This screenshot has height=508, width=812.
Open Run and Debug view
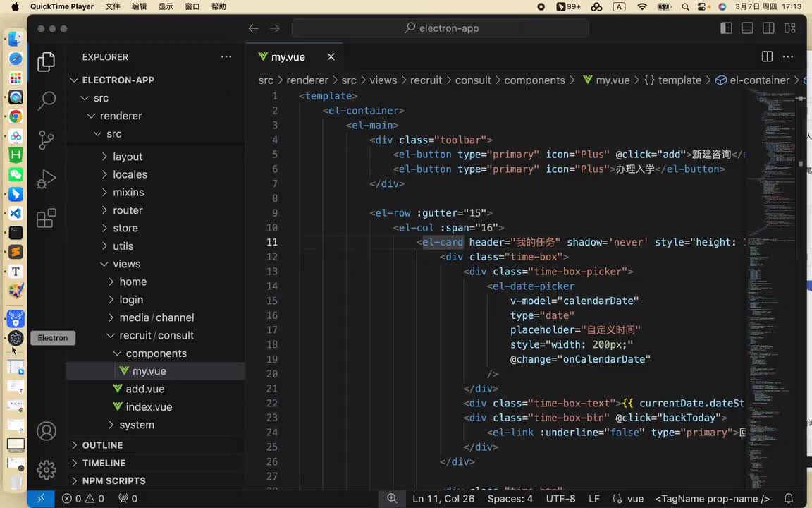pos(46,179)
